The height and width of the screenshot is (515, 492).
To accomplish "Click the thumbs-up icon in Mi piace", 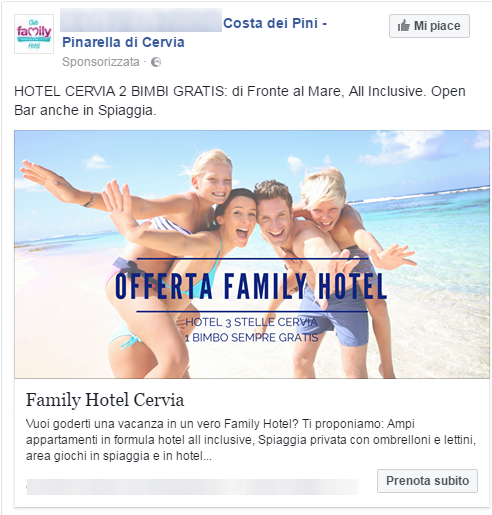I will pos(403,25).
